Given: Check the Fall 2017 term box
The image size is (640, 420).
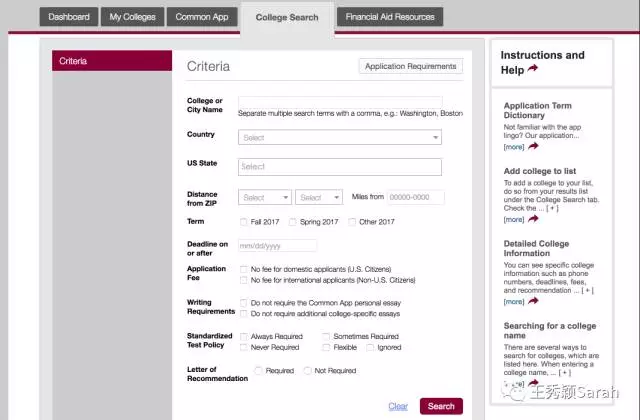Looking at the screenshot, I should tap(244, 222).
